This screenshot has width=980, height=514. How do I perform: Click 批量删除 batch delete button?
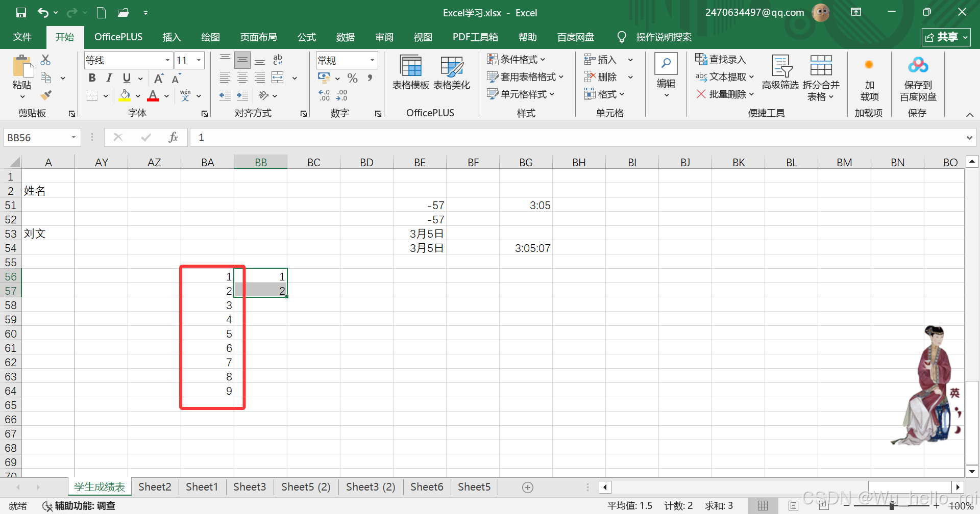pyautogui.click(x=725, y=94)
